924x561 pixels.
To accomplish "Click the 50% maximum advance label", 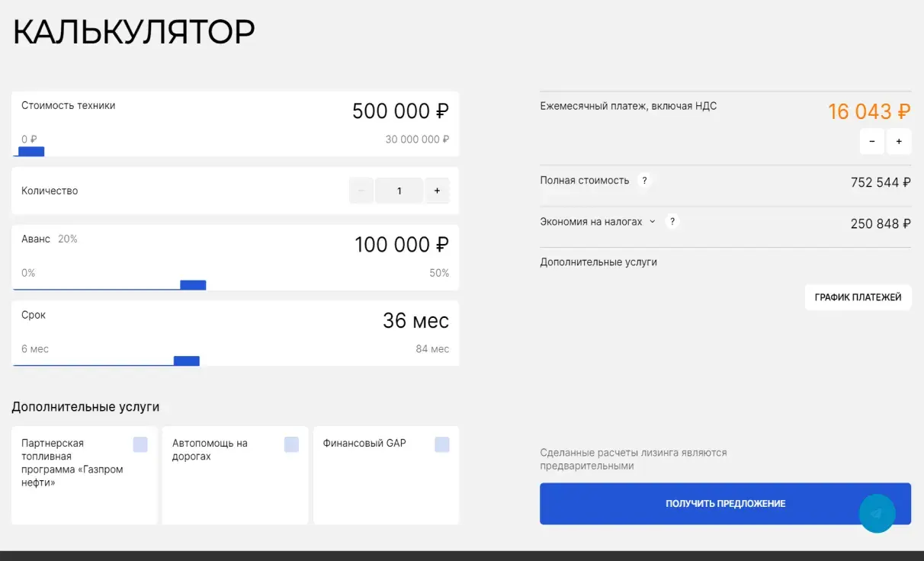I will click(439, 273).
